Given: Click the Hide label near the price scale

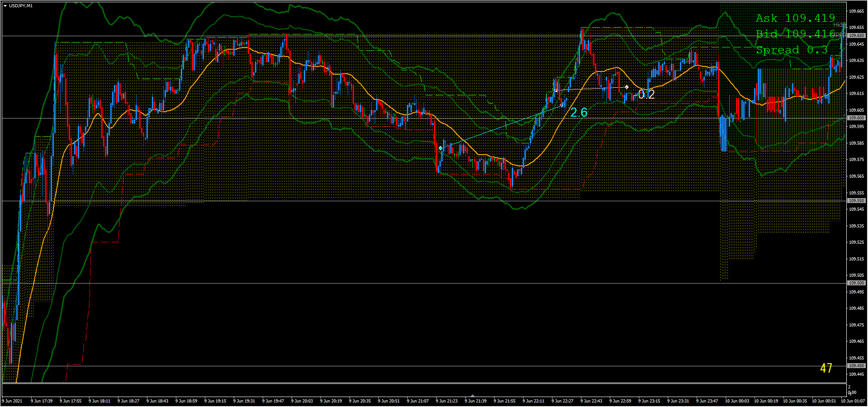Looking at the screenshot, I should coord(839,25).
